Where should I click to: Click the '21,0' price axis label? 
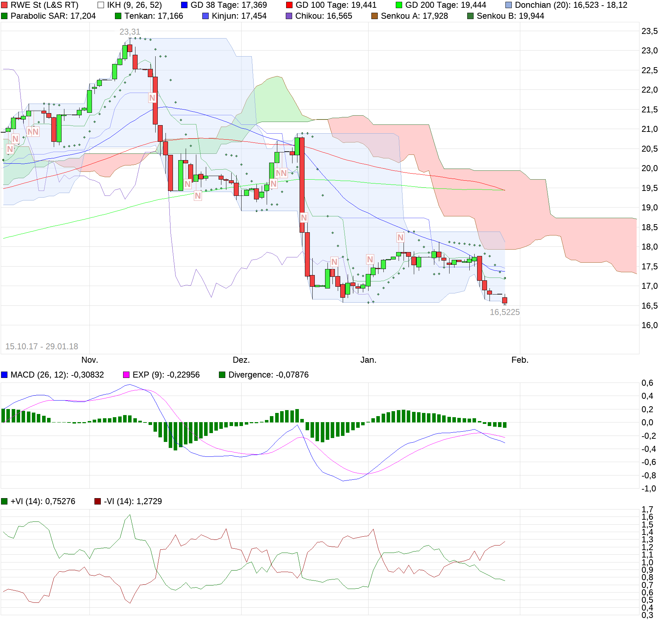[649, 129]
